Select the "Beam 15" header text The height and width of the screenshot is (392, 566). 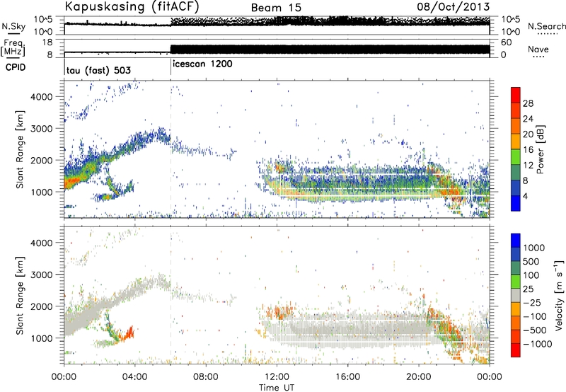(276, 8)
